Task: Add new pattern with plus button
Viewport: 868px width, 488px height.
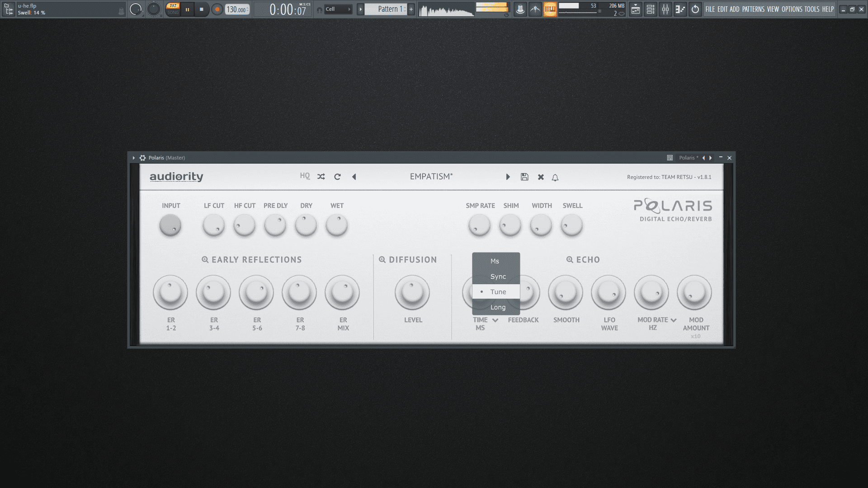Action: [411, 9]
